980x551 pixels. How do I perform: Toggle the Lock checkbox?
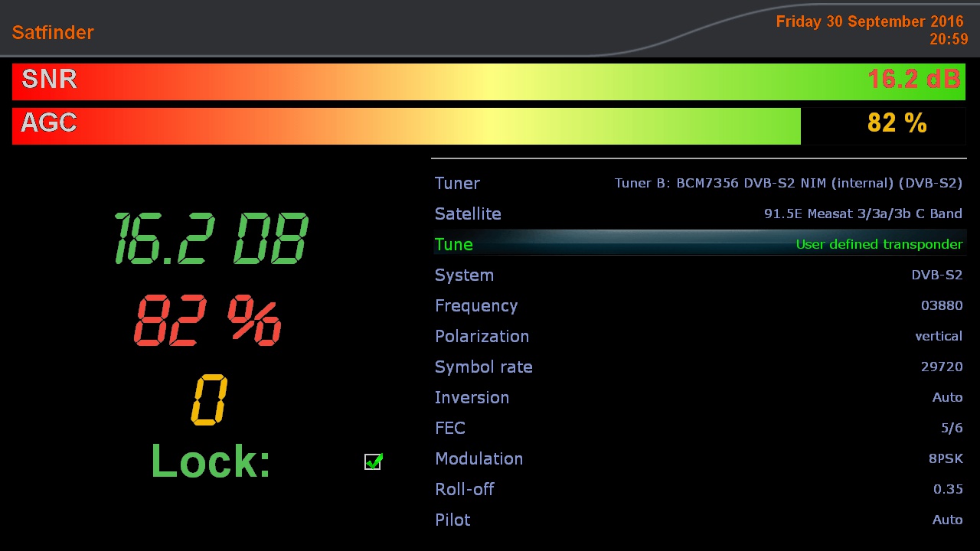(x=373, y=461)
